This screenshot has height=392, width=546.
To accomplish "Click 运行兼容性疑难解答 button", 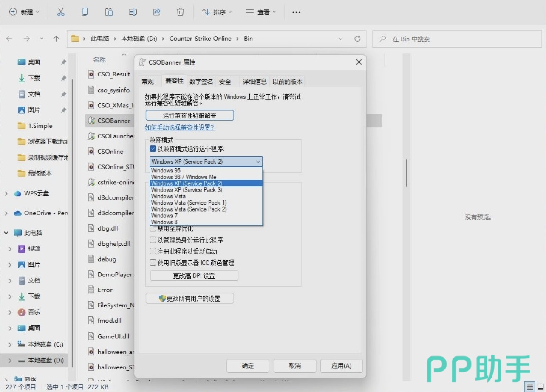I will click(190, 116).
